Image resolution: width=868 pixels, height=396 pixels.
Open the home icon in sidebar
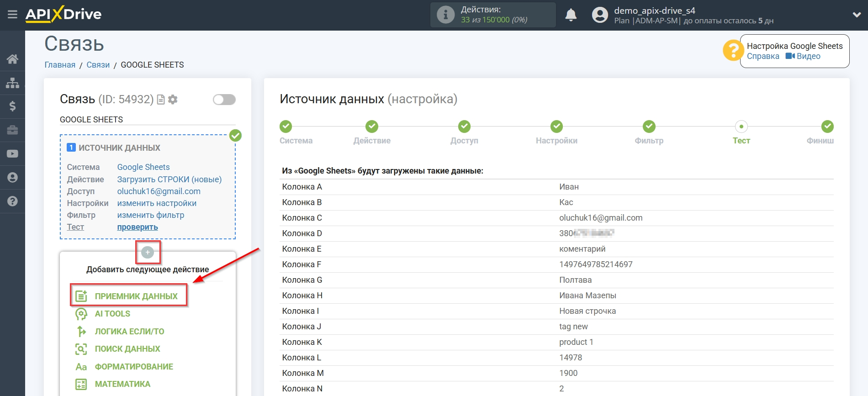coord(12,59)
